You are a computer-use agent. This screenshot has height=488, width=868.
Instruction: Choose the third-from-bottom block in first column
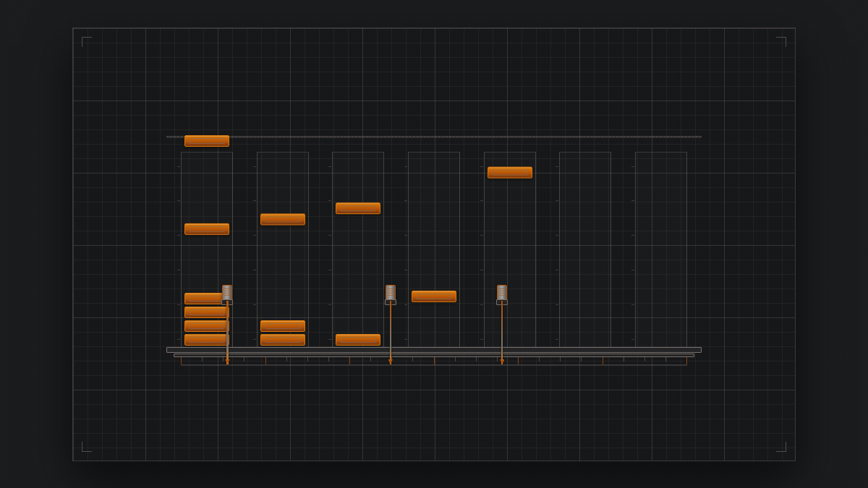click(207, 312)
